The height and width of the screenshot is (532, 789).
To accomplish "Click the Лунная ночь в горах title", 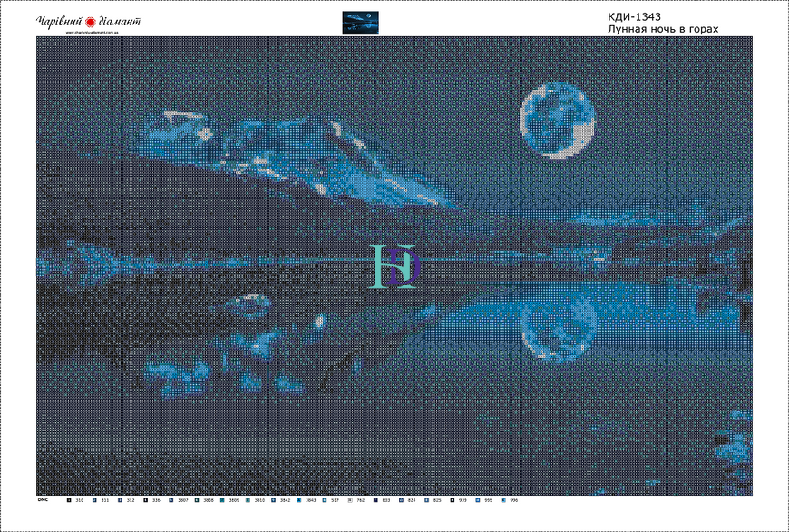I will pos(663,29).
